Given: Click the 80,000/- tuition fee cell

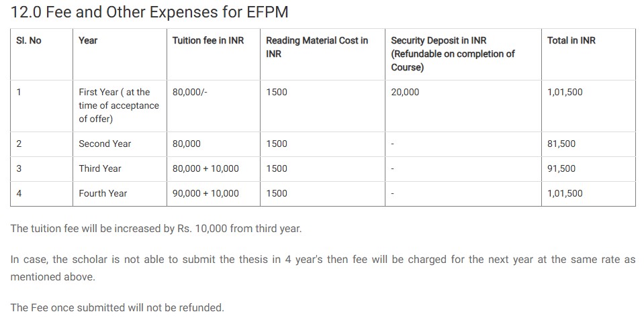Looking at the screenshot, I should 190,93.
